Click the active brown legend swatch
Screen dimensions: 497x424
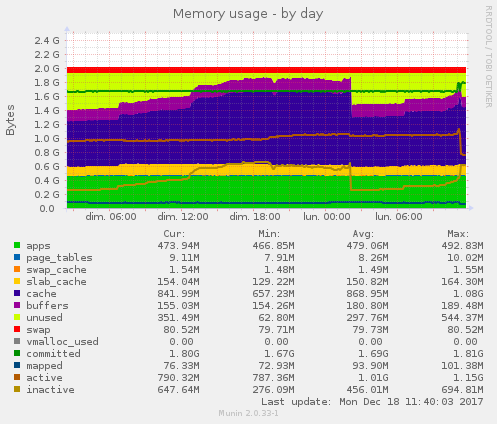(17, 377)
